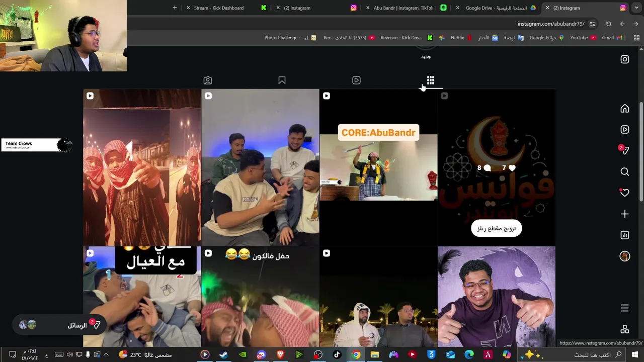Image resolution: width=644 pixels, height=362 pixels.
Task: Click the address bar instagram.com/abubandr79/
Action: [x=551, y=24]
